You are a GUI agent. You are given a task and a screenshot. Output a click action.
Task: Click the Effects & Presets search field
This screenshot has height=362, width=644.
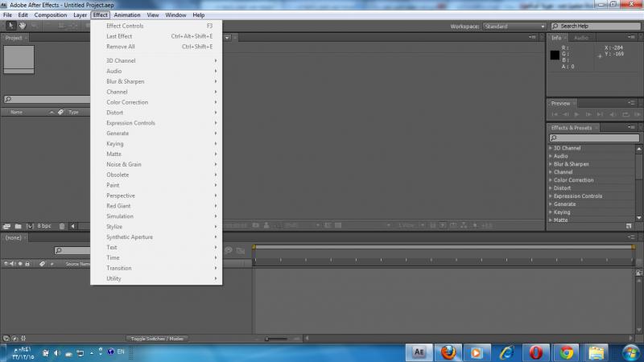coord(594,138)
